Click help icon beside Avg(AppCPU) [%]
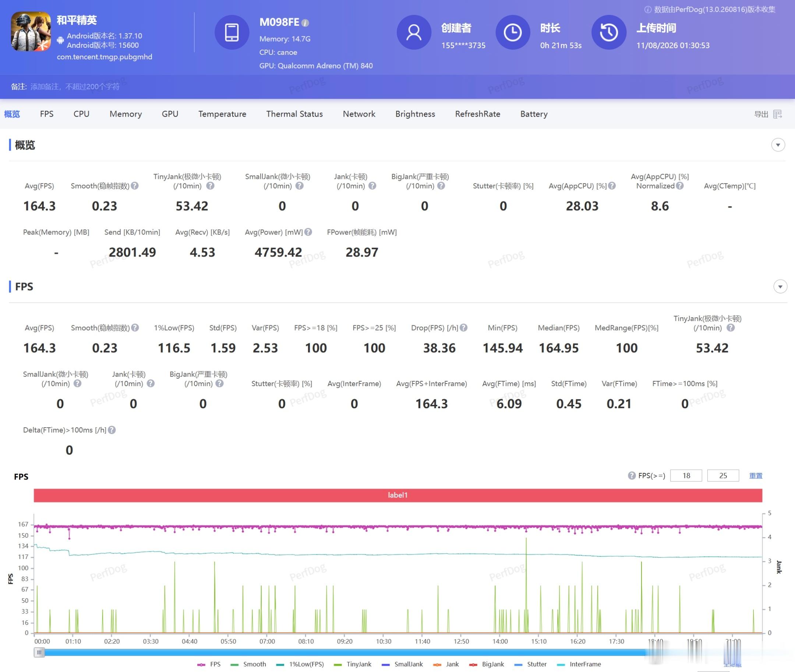The width and height of the screenshot is (795, 672). pos(611,186)
